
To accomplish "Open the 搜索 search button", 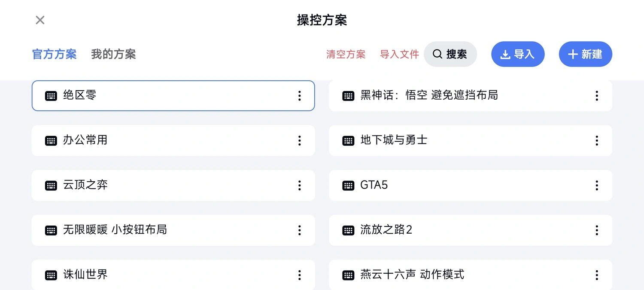I will click(x=450, y=54).
